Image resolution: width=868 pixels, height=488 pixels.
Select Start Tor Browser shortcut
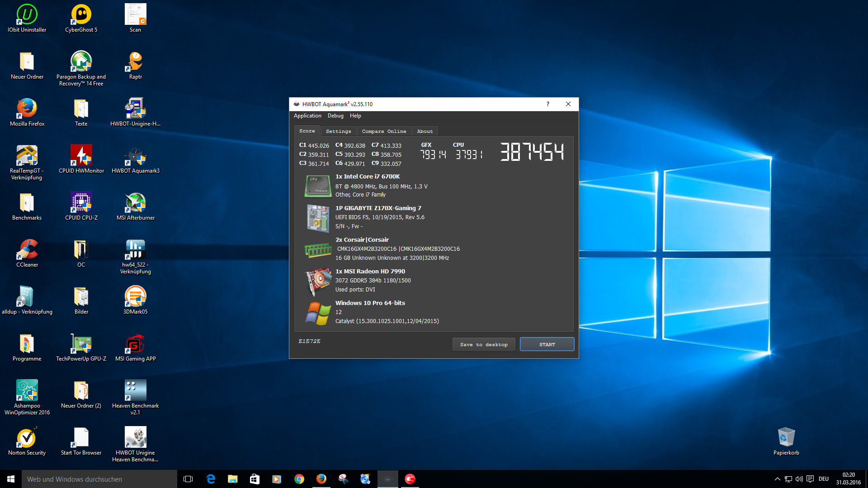[81, 441]
